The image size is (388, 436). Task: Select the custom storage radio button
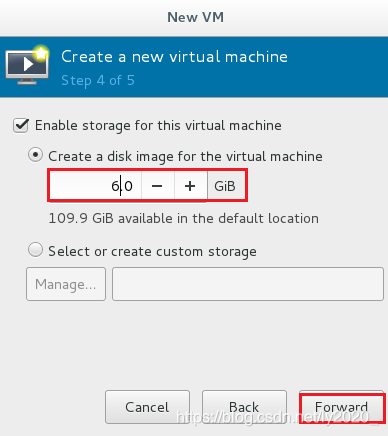[x=35, y=250]
